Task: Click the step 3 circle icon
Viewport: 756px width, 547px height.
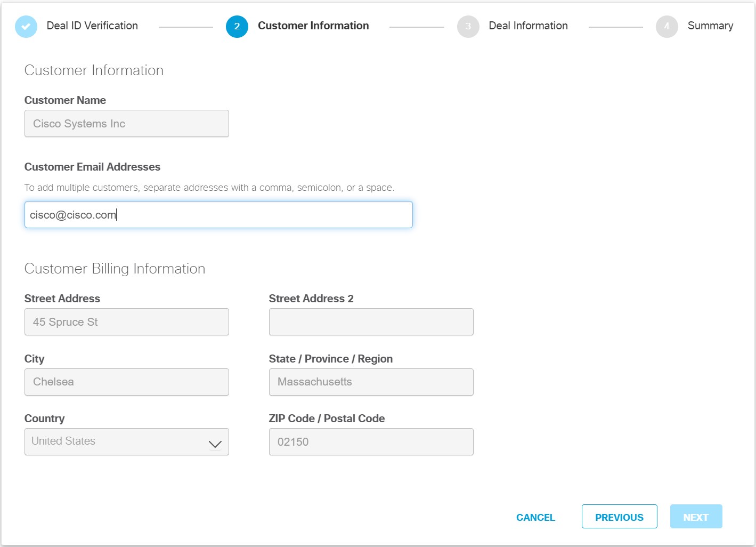Action: point(468,26)
